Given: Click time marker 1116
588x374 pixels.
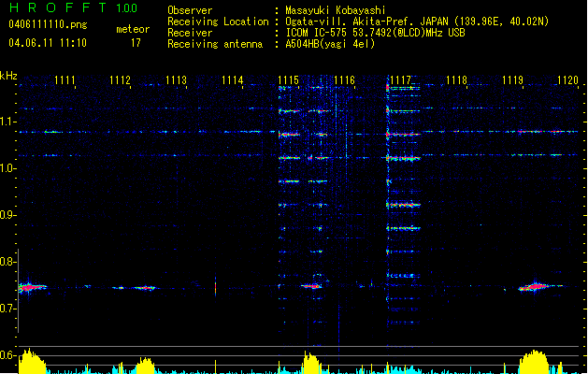Looking at the screenshot, I should pos(344,80).
